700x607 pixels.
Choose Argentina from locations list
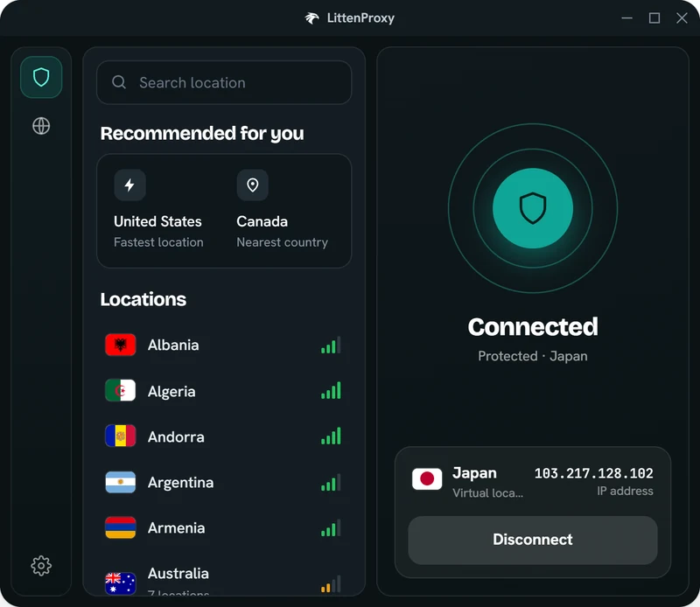coord(223,483)
